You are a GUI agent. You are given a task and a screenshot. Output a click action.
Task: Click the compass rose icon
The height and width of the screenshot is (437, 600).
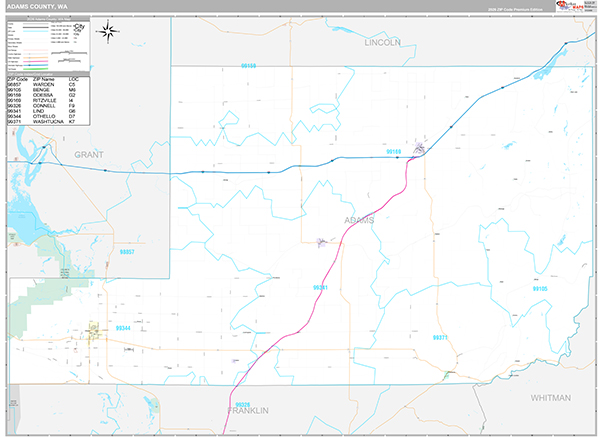108,31
